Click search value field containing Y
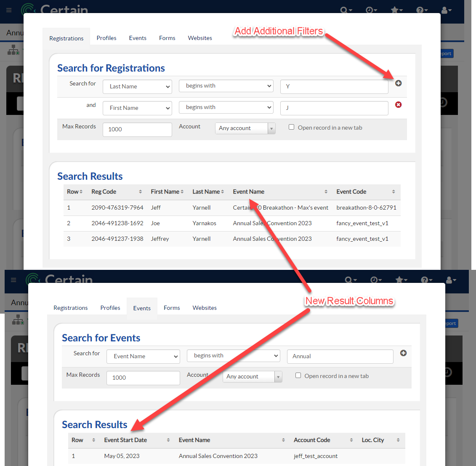Screen dimensions: 476x466 click(x=334, y=87)
